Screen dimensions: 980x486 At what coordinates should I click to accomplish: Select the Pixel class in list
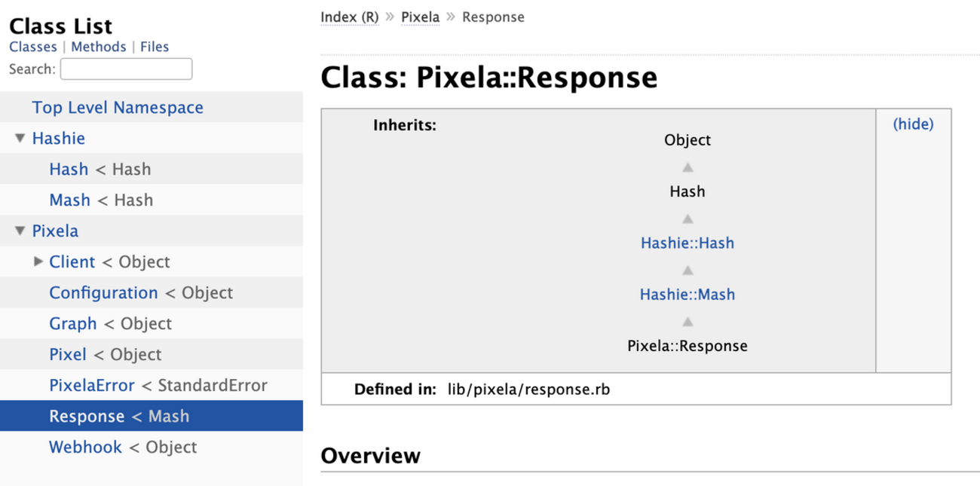click(x=68, y=355)
